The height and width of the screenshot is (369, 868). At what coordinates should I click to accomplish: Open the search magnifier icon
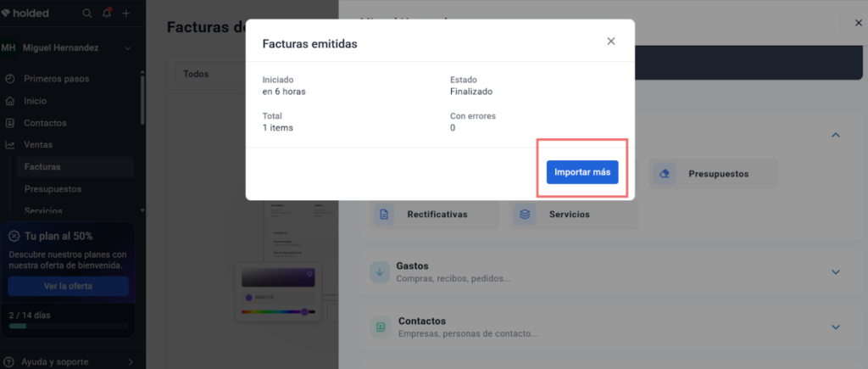pyautogui.click(x=87, y=14)
